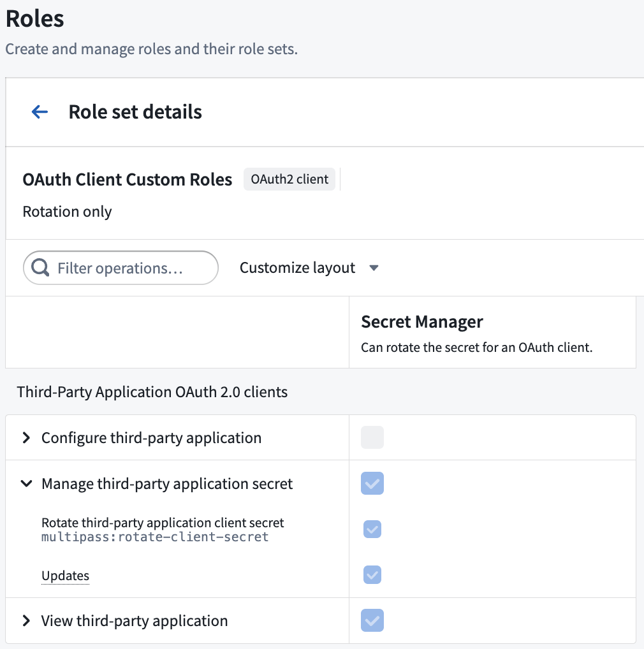Uncheck the Rotate third-party application client secret permission
The width and height of the screenshot is (644, 649).
[372, 529]
